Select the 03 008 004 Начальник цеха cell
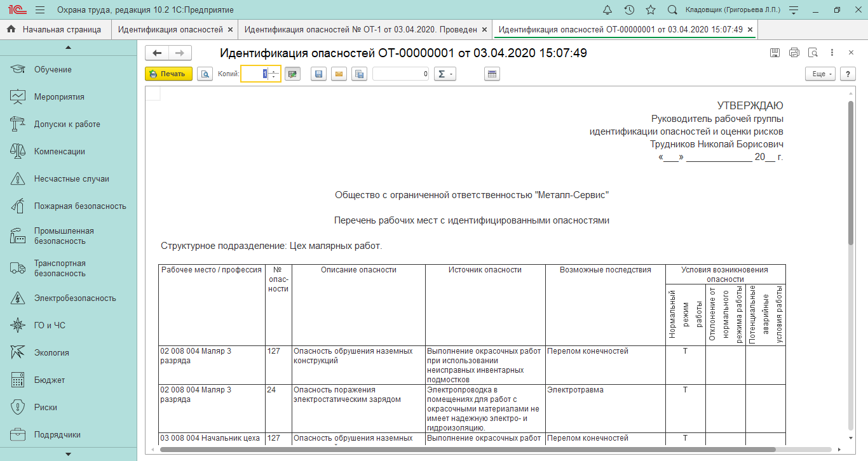 (x=212, y=439)
